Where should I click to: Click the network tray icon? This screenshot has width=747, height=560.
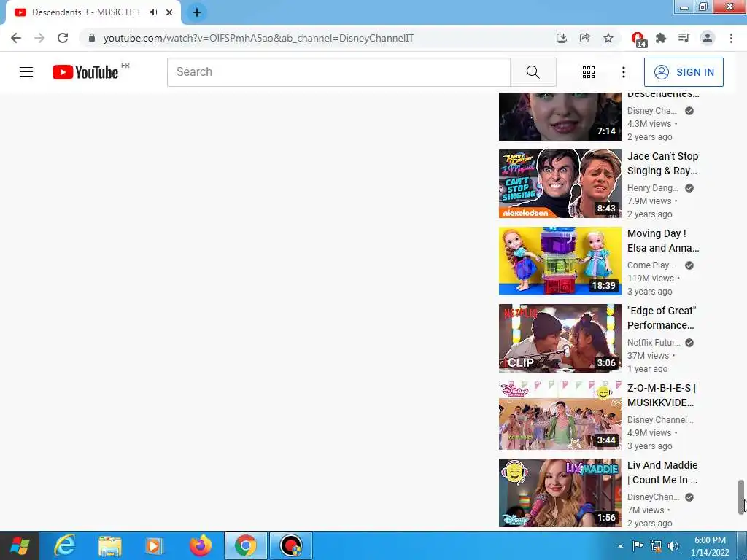656,546
